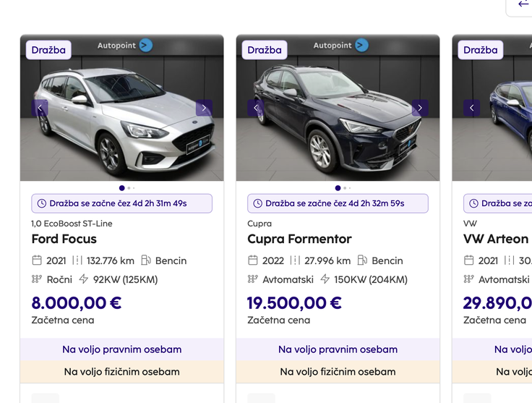Show previous photo of VW Arteon
The width and height of the screenshot is (532, 403).
pyautogui.click(x=472, y=108)
